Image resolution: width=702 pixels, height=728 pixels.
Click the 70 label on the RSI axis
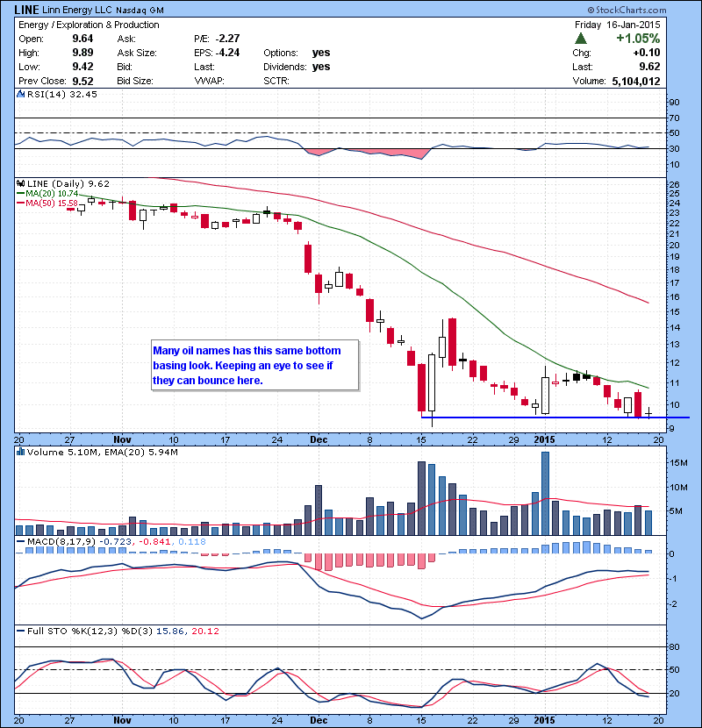[674, 118]
